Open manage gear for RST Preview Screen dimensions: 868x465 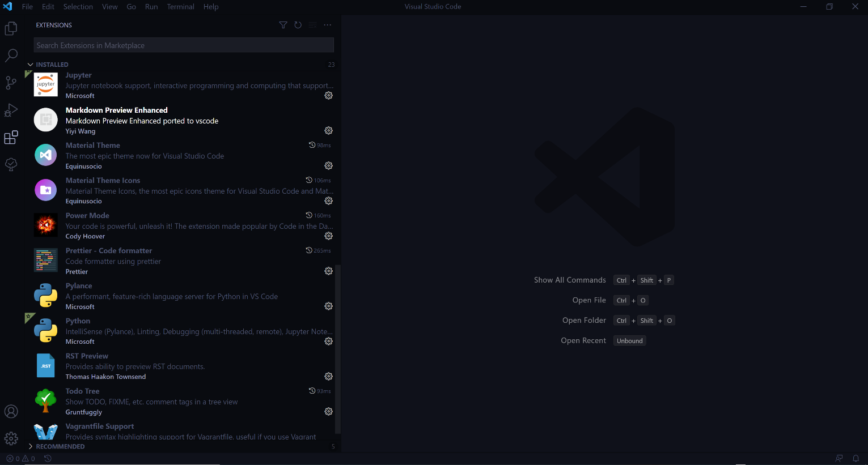328,377
